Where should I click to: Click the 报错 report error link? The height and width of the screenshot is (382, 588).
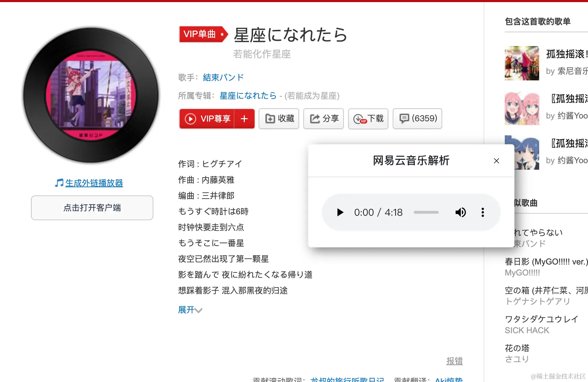455,361
